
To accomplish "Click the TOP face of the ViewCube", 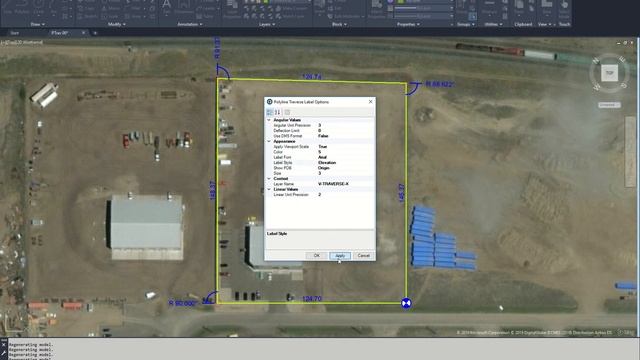I will coord(609,73).
